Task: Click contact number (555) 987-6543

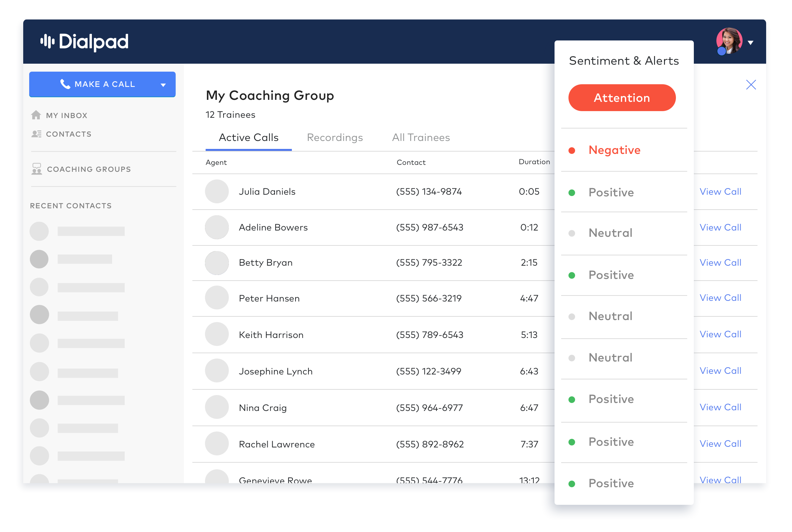Action: tap(430, 228)
